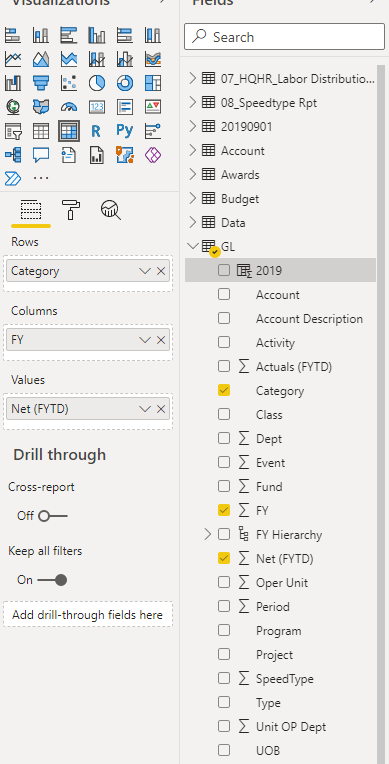Insert the Power Apps visual
This screenshot has width=389, height=764.
coord(153,155)
